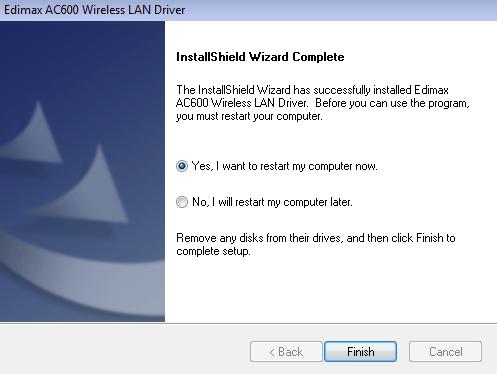Choose the No restart later radio button
Image resolution: width=497 pixels, height=374 pixels.
tap(182, 202)
